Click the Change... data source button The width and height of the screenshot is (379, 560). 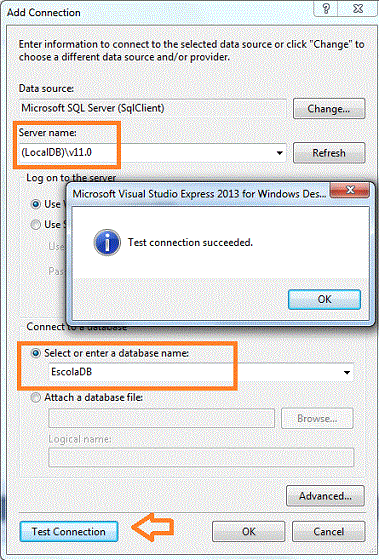click(x=329, y=109)
